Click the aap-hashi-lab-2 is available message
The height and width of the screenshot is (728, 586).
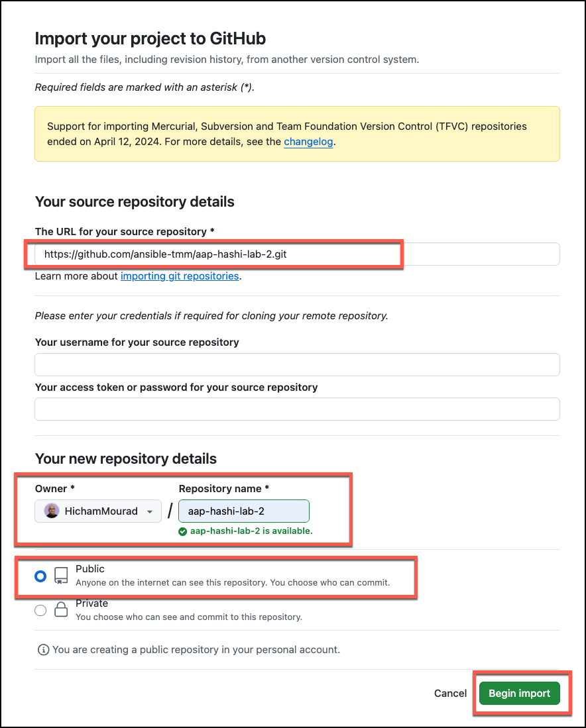[x=251, y=531]
